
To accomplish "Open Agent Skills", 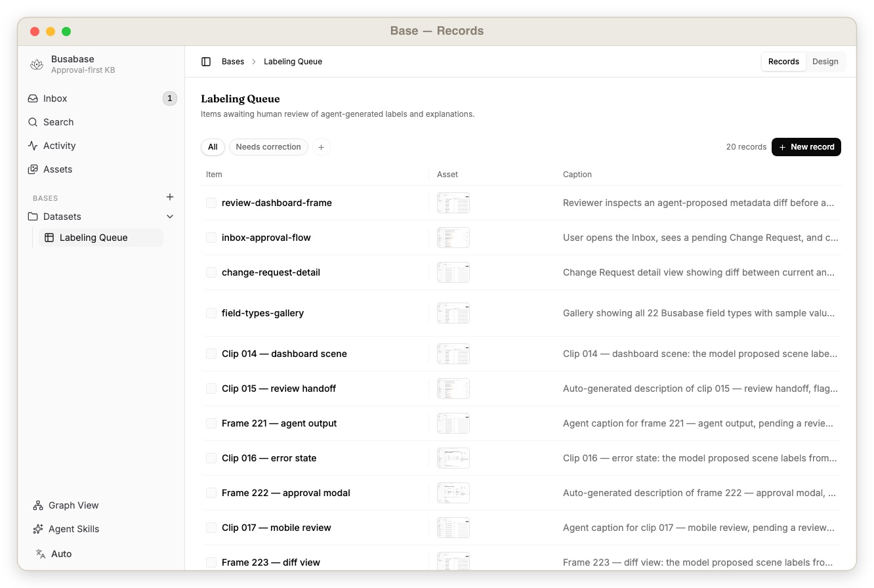I will [102, 529].
